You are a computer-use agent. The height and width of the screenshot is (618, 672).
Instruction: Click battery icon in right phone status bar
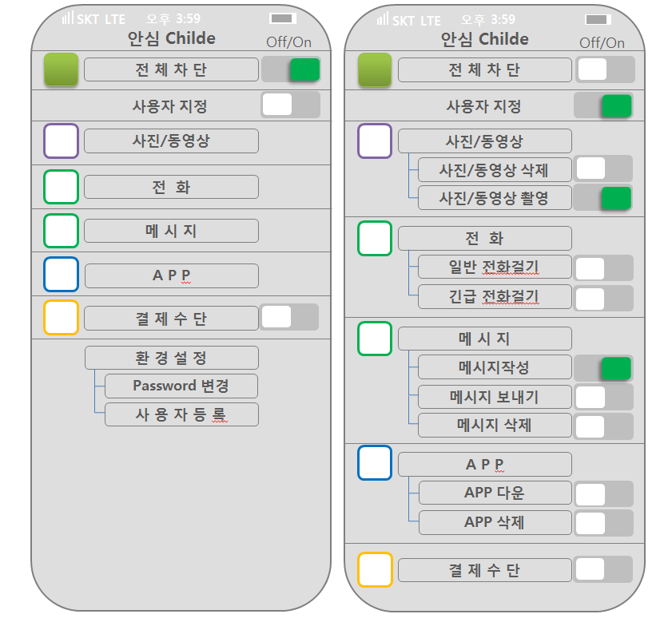click(597, 19)
